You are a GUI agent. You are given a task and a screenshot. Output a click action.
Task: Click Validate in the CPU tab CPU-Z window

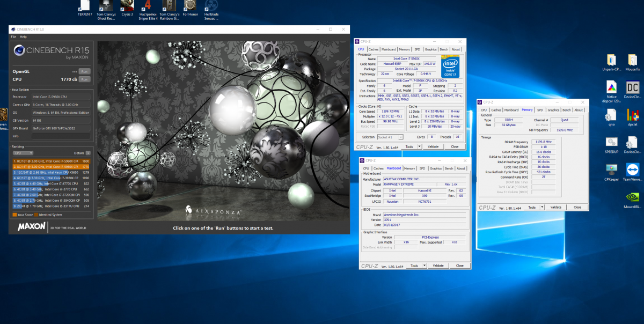point(433,146)
